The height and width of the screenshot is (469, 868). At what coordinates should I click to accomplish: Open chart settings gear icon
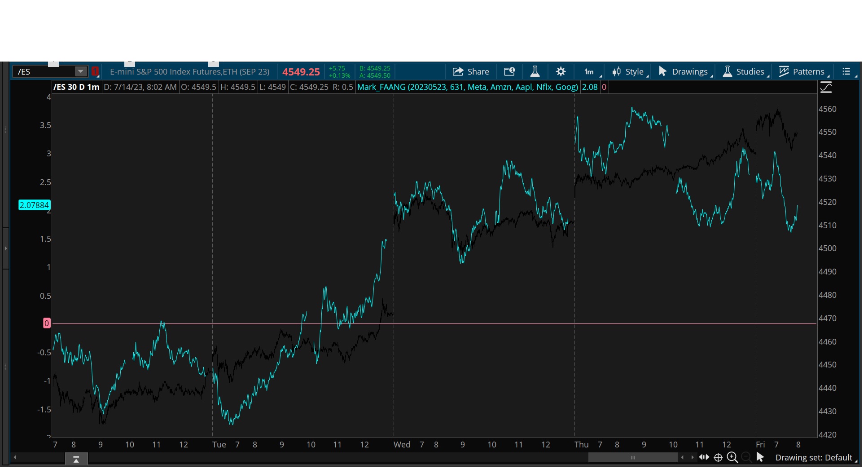561,71
